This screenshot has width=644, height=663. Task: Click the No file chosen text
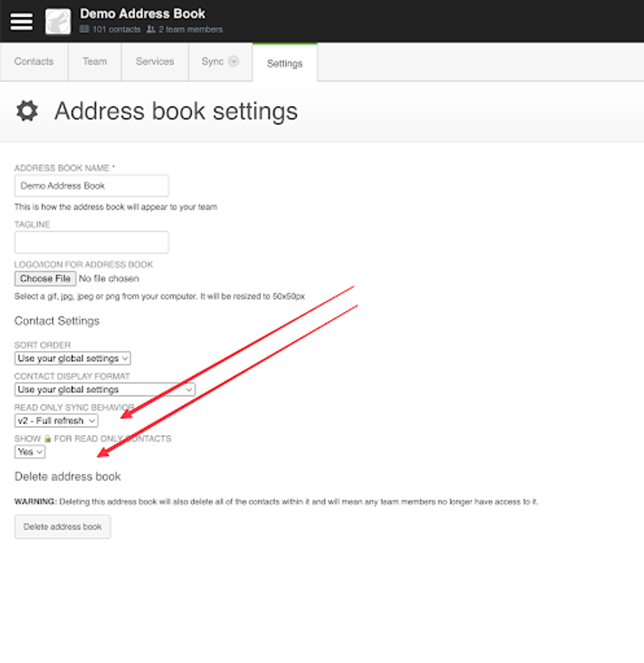coord(109,278)
